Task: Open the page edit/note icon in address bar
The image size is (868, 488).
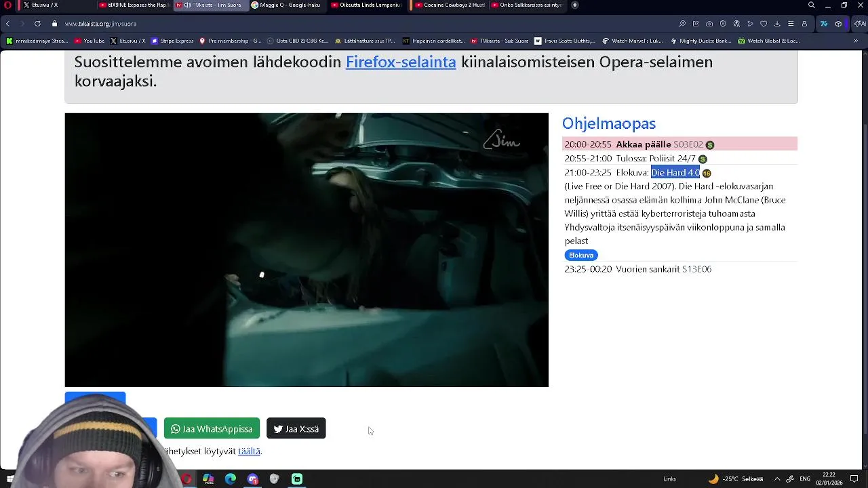Action: [696, 24]
